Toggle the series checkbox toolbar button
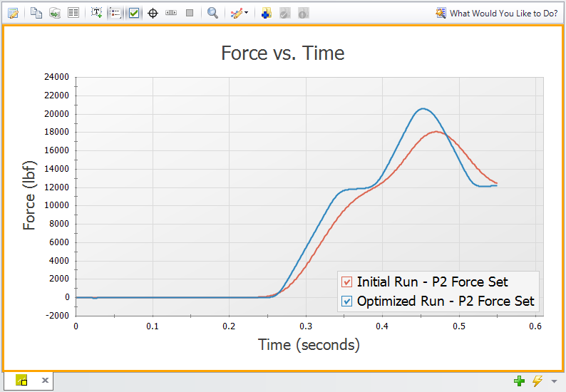Screen dimensions: 566x392 [x=134, y=14]
